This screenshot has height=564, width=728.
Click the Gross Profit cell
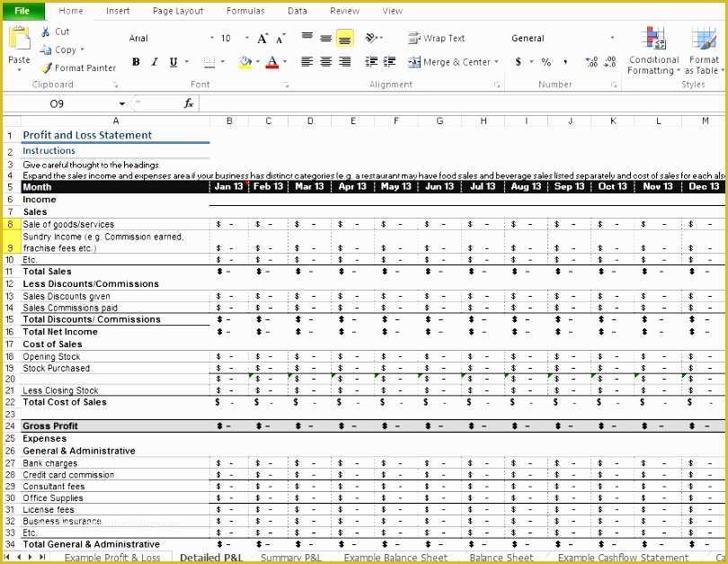tap(115, 426)
